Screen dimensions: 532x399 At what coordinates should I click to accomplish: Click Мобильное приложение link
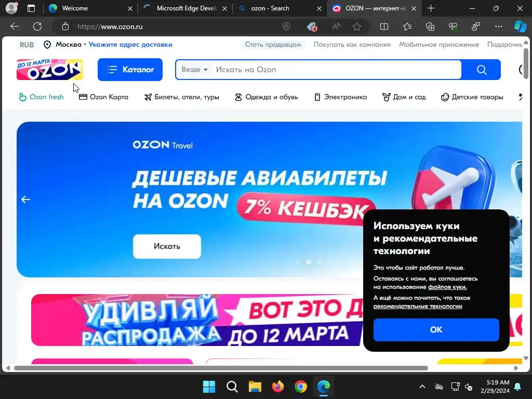click(438, 45)
